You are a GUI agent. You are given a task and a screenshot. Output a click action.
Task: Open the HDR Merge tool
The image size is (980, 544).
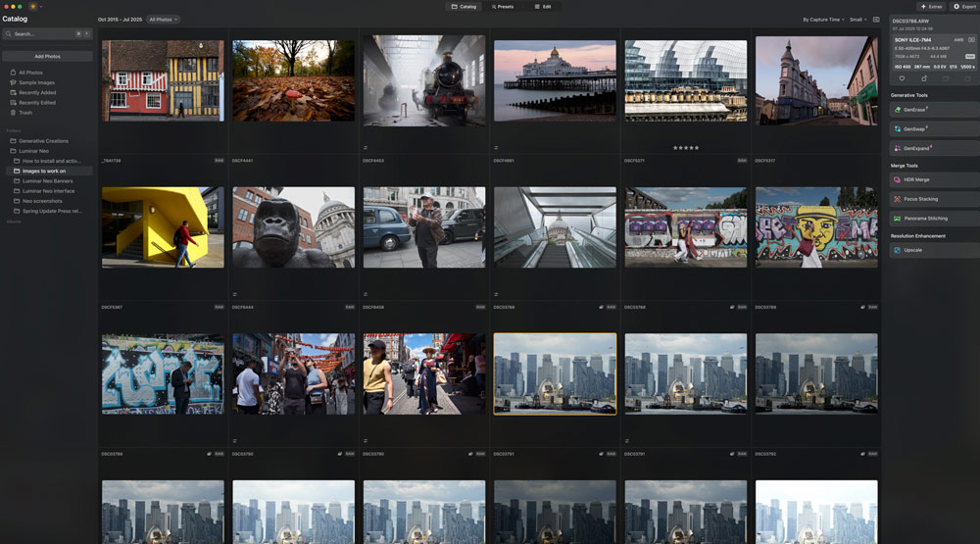coord(934,179)
